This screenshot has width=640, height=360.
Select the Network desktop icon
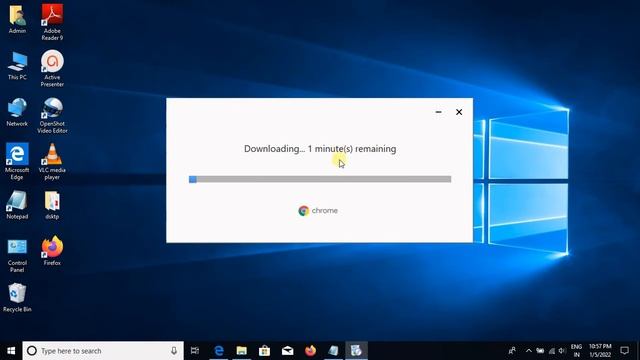point(17,112)
